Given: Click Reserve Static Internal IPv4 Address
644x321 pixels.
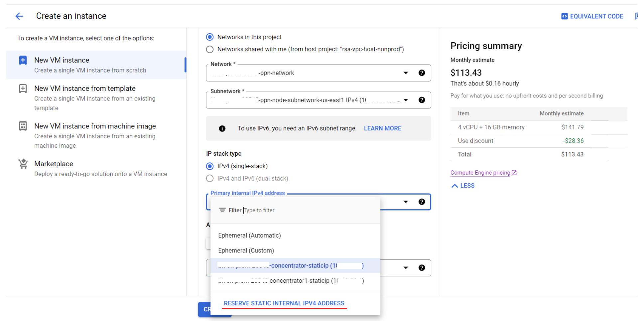Looking at the screenshot, I should [x=284, y=303].
